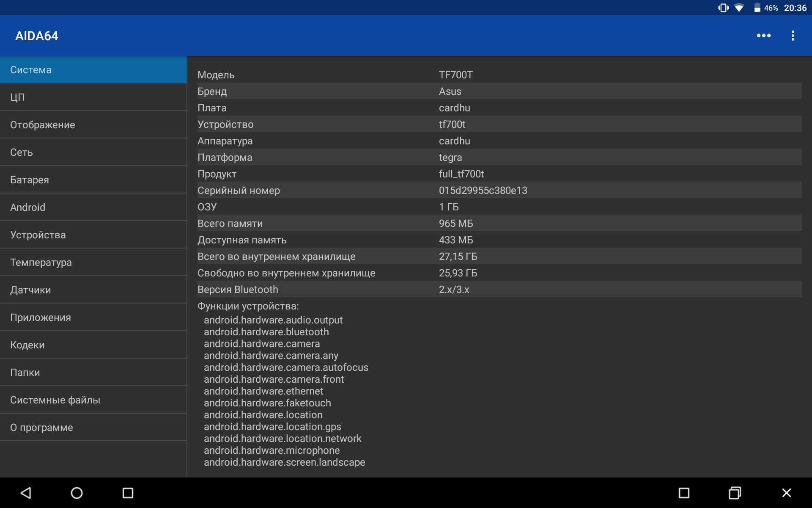Viewport: 812px width, 508px height.
Task: Go to the Android section
Action: click(x=93, y=207)
